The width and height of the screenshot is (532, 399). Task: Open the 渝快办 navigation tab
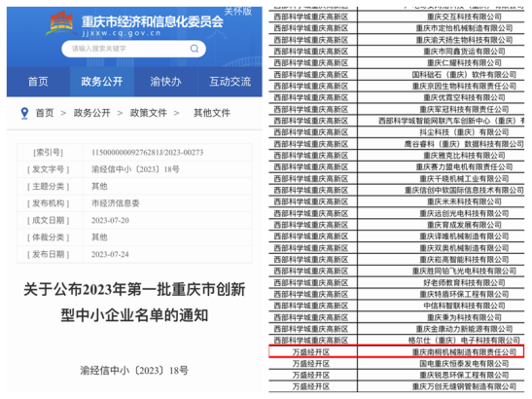[x=165, y=82]
